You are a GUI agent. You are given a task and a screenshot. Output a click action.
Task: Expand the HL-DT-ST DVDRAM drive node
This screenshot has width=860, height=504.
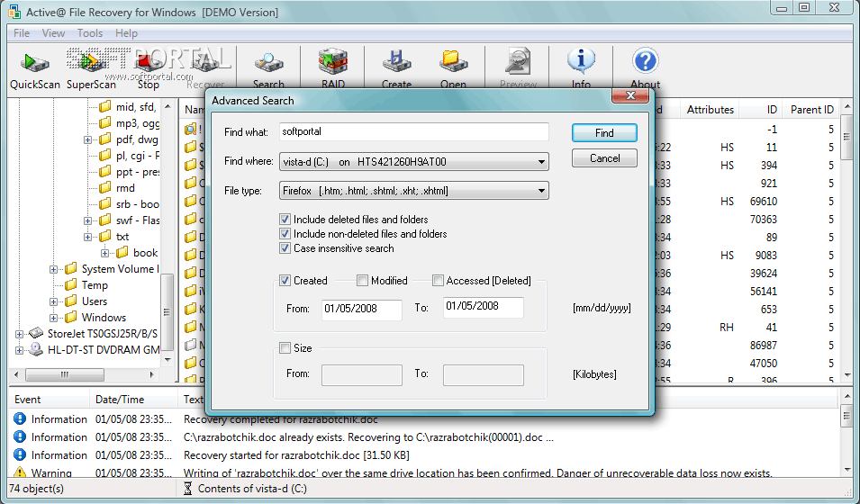tap(19, 350)
